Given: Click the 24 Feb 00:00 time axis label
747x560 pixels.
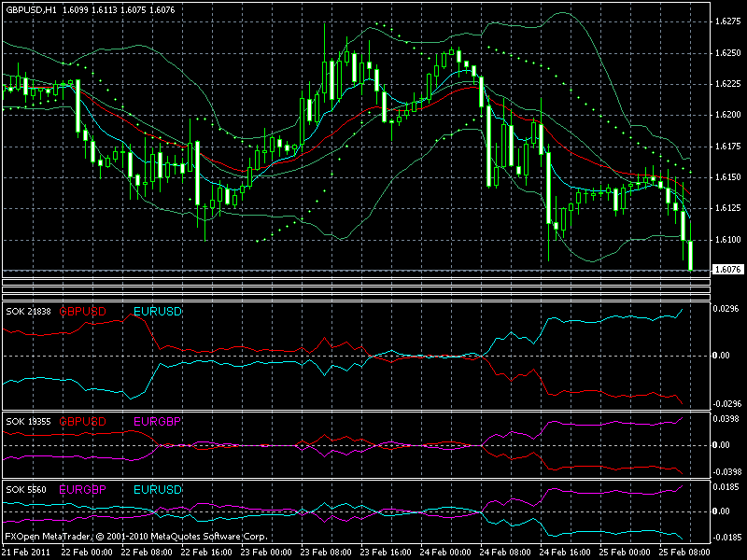Looking at the screenshot, I should (x=446, y=552).
